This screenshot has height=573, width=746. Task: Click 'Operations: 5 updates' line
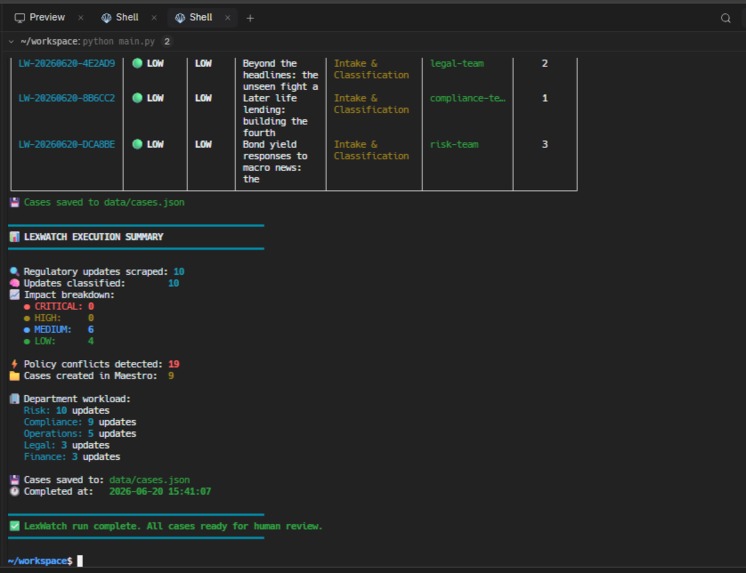pyautogui.click(x=80, y=434)
